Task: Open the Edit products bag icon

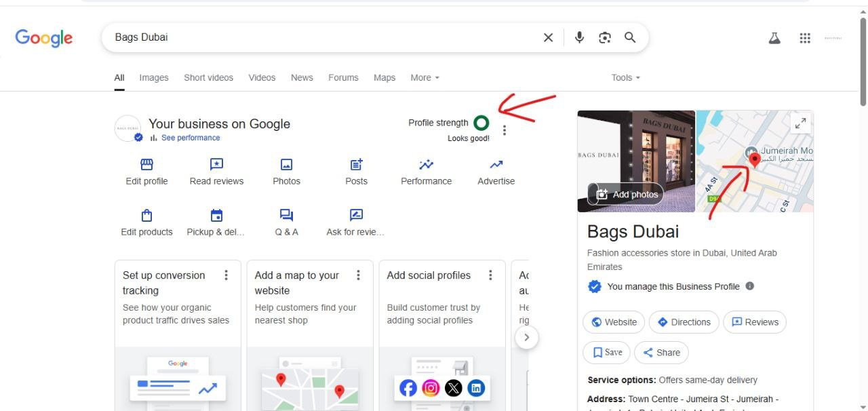Action: (146, 216)
